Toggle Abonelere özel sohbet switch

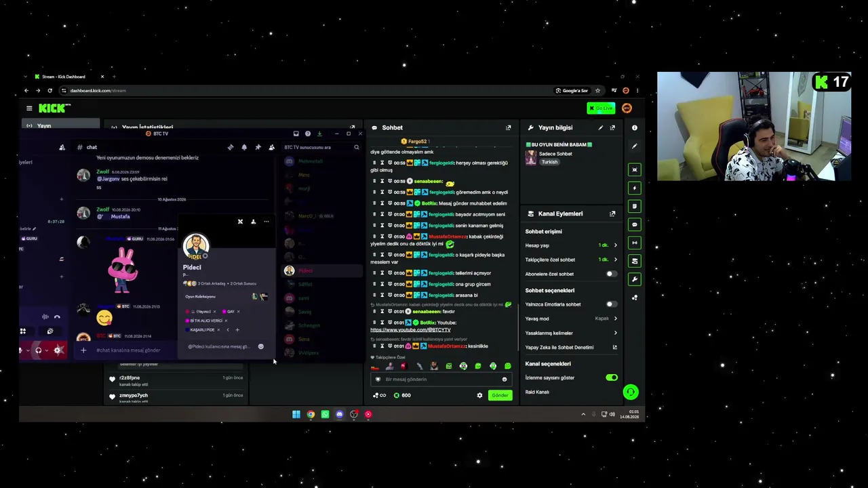tap(611, 274)
